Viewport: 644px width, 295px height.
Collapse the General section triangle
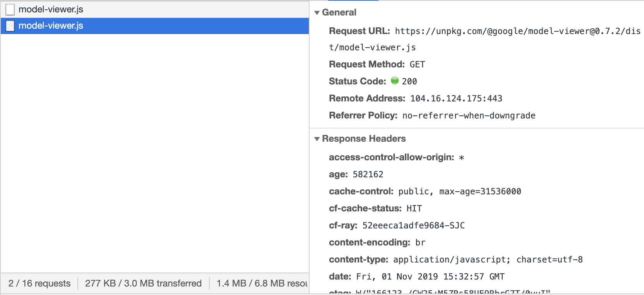pos(317,13)
